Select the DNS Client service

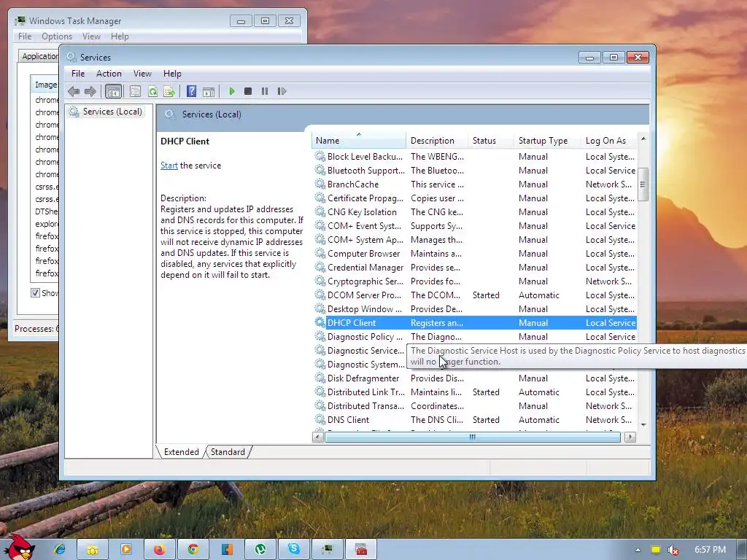[x=475, y=419]
